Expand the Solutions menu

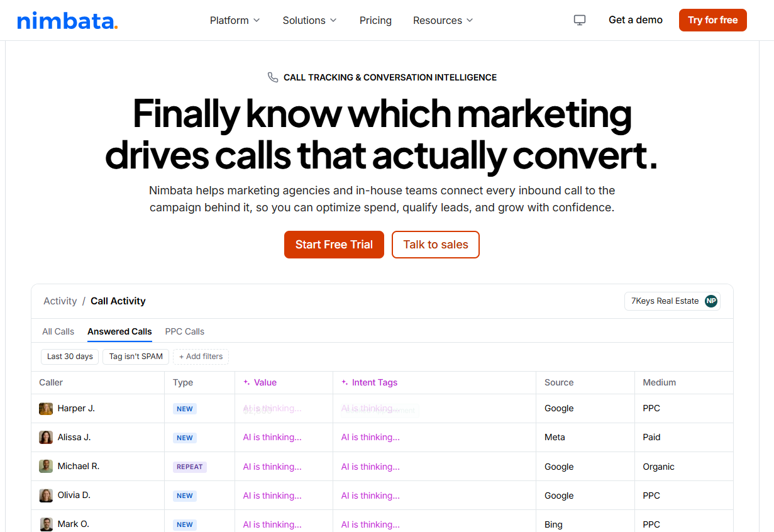coord(309,20)
